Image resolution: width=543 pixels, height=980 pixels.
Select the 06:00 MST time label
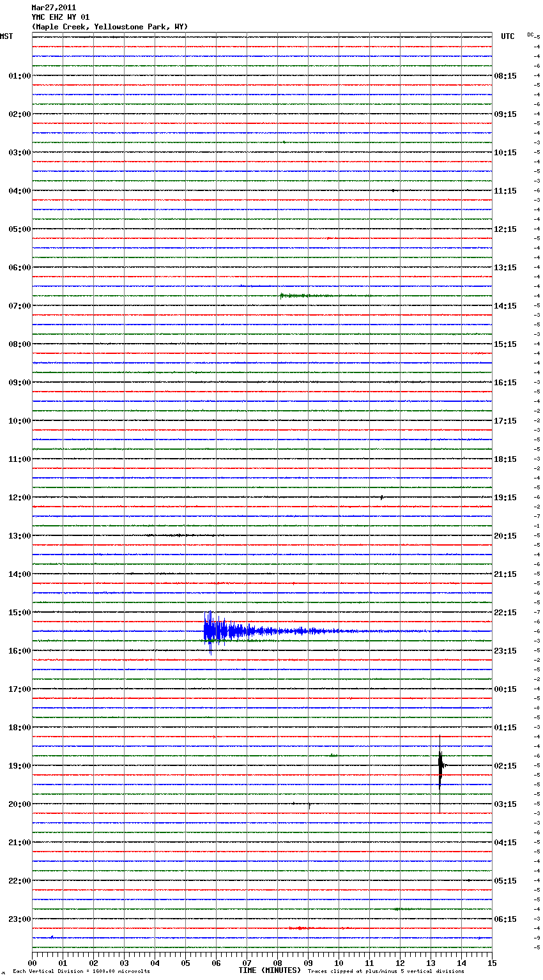point(20,268)
